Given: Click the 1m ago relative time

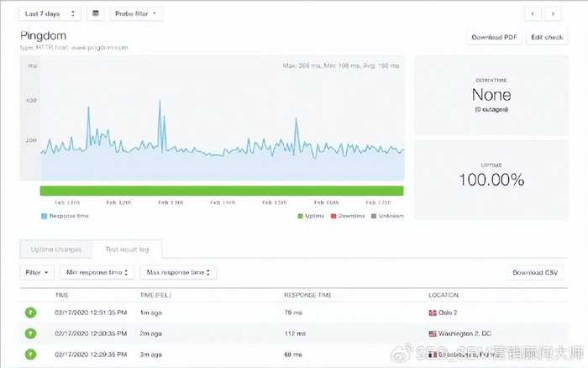Looking at the screenshot, I should click(x=150, y=313).
